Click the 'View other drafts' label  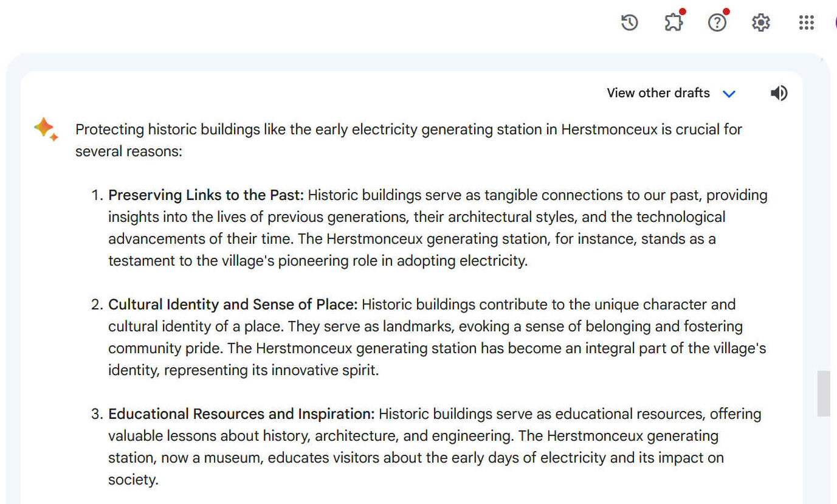click(658, 93)
